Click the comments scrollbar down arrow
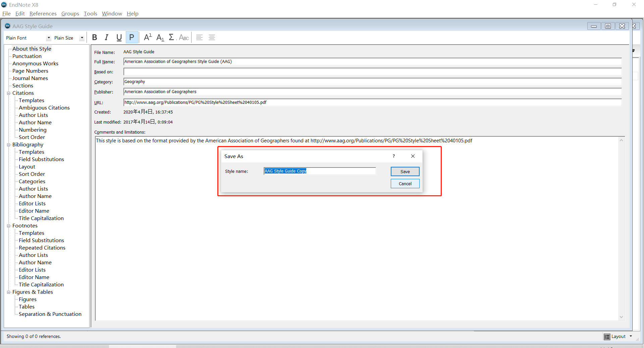644x348 pixels. (621, 317)
